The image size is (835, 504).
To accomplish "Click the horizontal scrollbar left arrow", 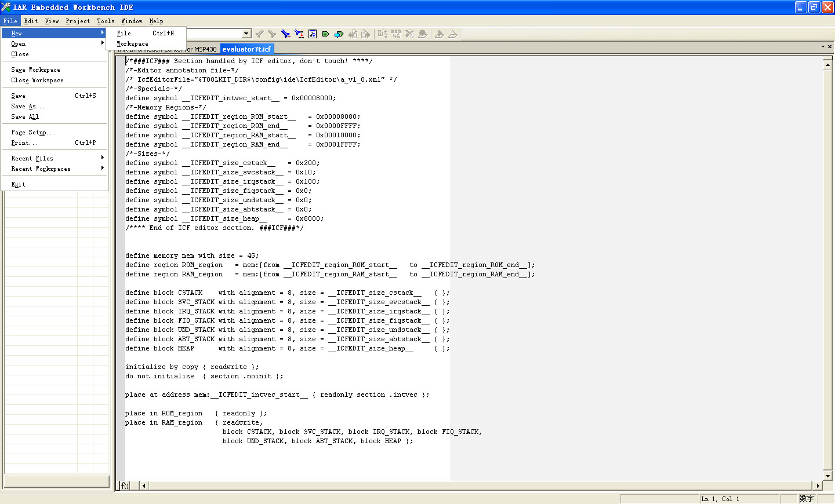I will (x=144, y=485).
